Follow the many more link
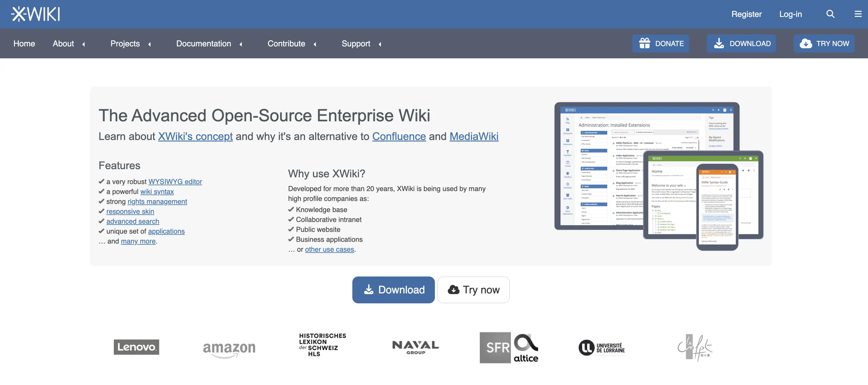Image resolution: width=868 pixels, height=385 pixels. pos(138,241)
